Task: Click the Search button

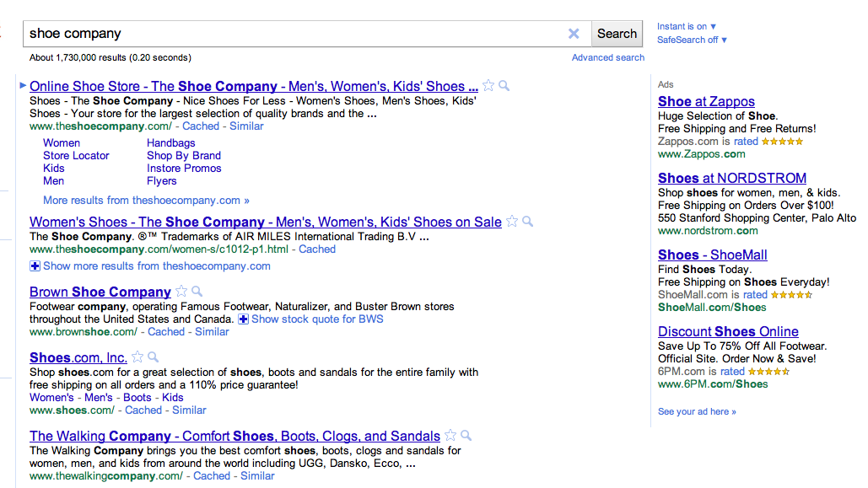Action: pos(617,34)
